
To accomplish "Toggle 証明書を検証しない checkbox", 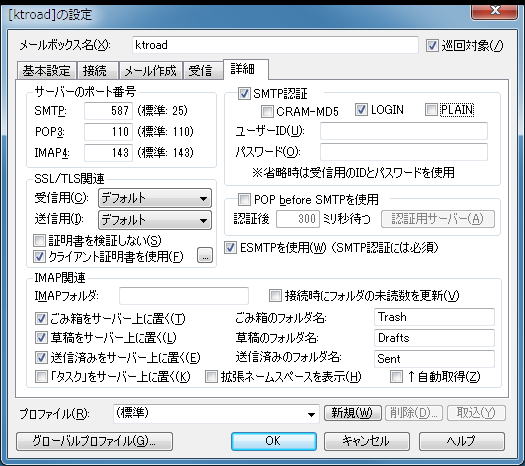I will pos(39,240).
